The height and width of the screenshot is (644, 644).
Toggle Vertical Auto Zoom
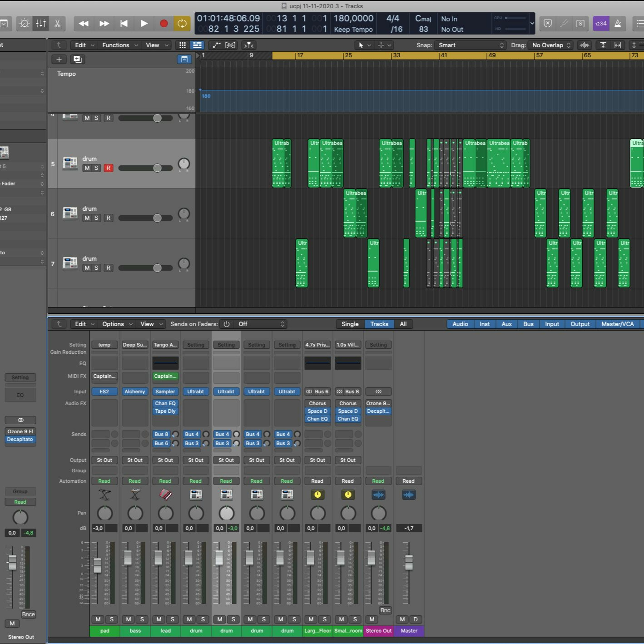[603, 45]
